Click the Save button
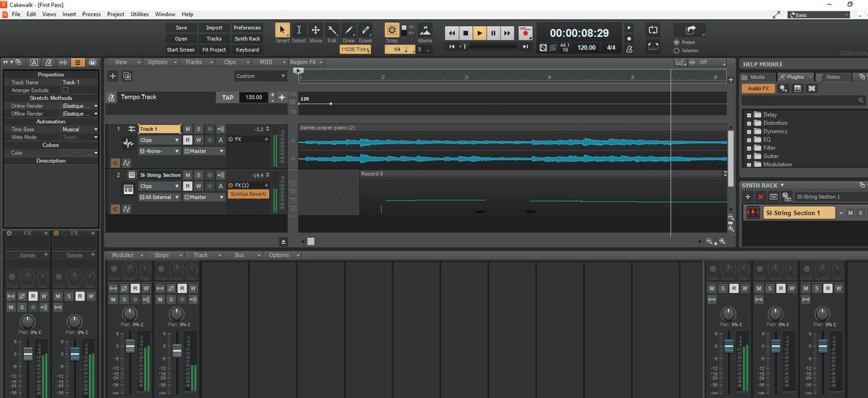Image resolution: width=868 pixels, height=398 pixels. tap(181, 28)
